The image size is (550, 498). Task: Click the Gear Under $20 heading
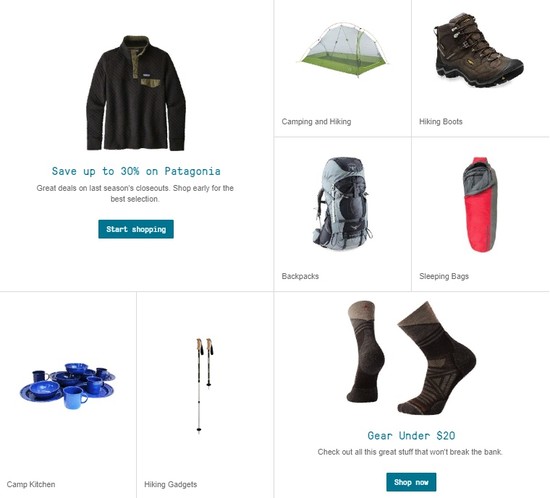(x=411, y=436)
